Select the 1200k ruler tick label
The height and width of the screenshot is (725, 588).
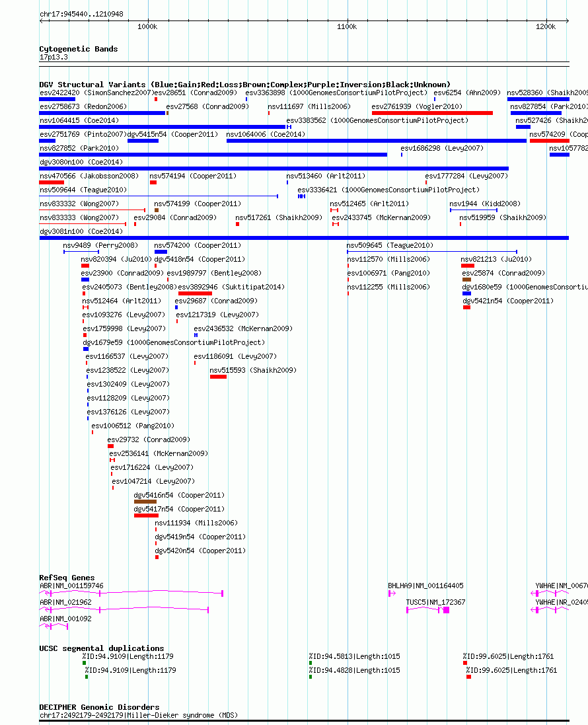tap(546, 26)
